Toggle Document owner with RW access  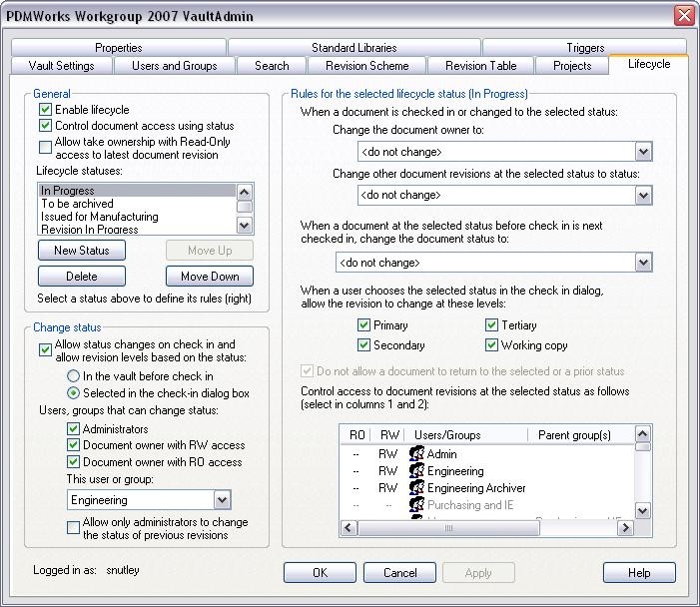tap(73, 445)
